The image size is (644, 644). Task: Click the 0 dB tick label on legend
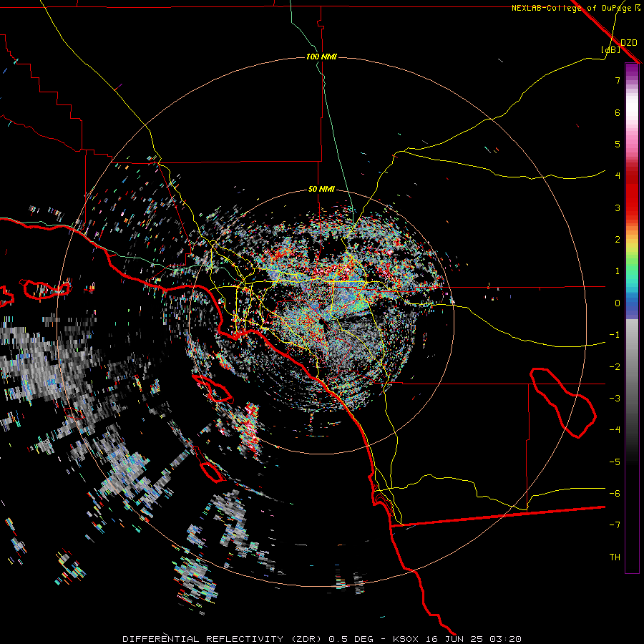pos(618,303)
